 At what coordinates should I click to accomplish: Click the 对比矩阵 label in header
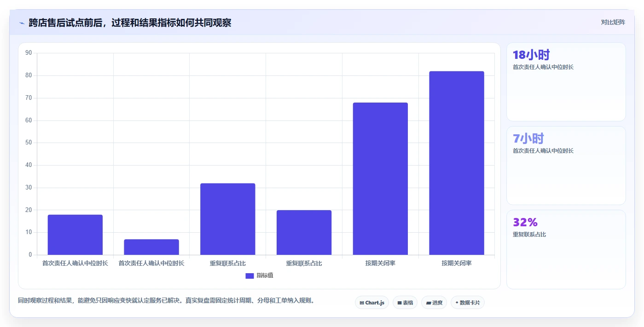[613, 22]
